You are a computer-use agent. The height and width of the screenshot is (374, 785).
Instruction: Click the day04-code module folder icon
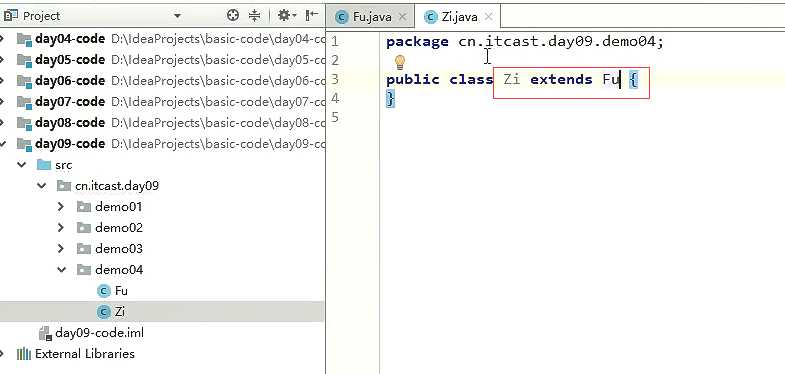[25, 39]
